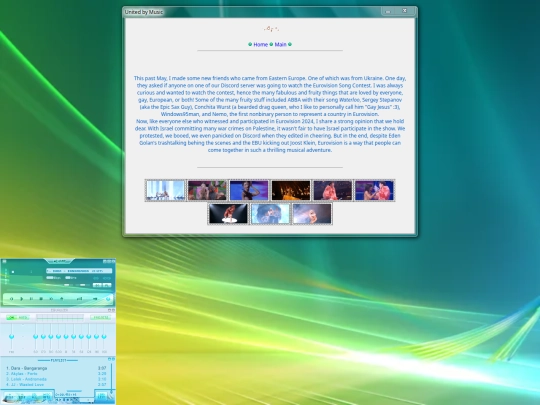
Task: Click the PLAYLIST panel title bar
Action: (58, 360)
